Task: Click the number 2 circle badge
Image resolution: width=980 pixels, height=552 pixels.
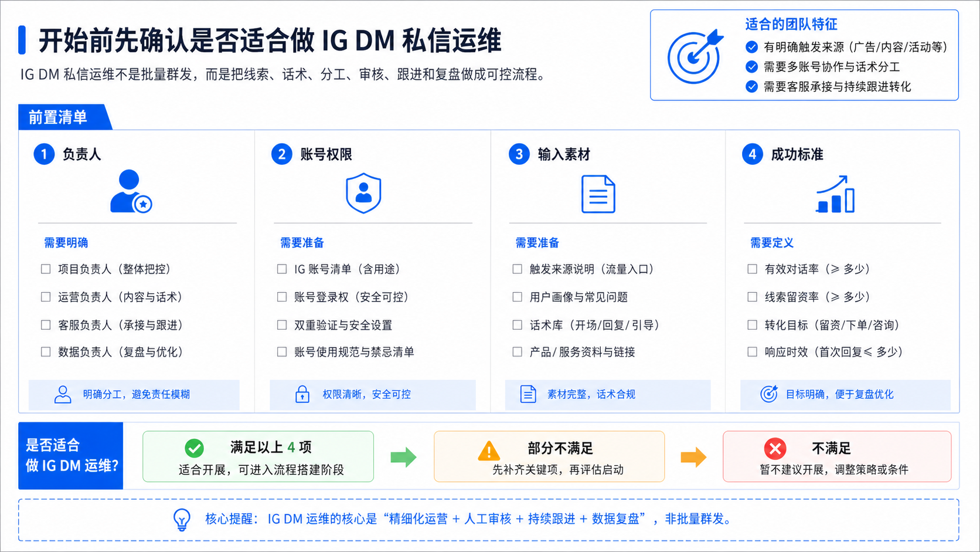Action: pos(281,154)
